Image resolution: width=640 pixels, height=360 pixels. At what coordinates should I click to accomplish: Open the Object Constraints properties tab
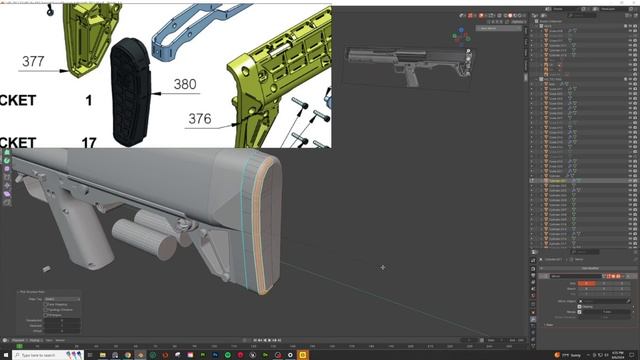pos(533,339)
